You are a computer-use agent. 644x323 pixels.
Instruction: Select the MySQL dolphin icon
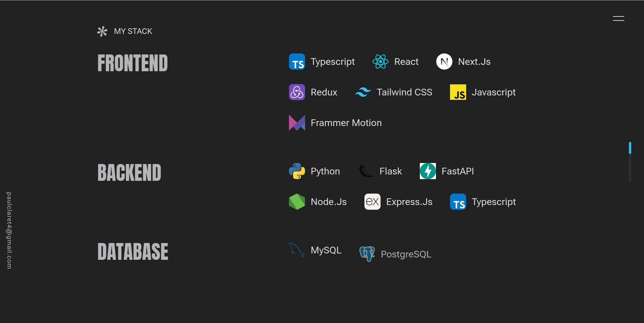[x=297, y=250]
